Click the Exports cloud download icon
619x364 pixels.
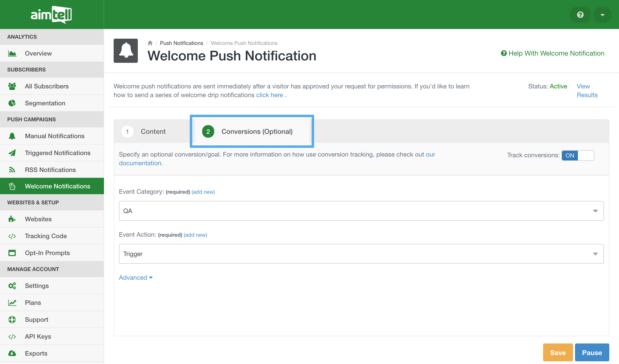tap(12, 353)
